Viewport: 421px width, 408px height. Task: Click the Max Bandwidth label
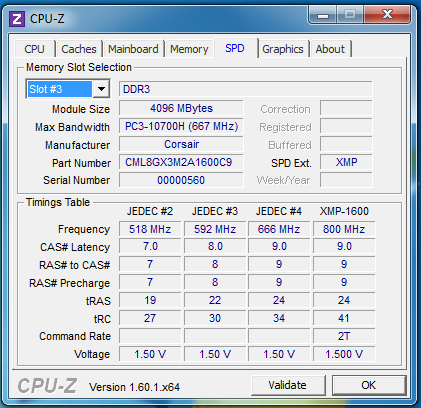[72, 127]
